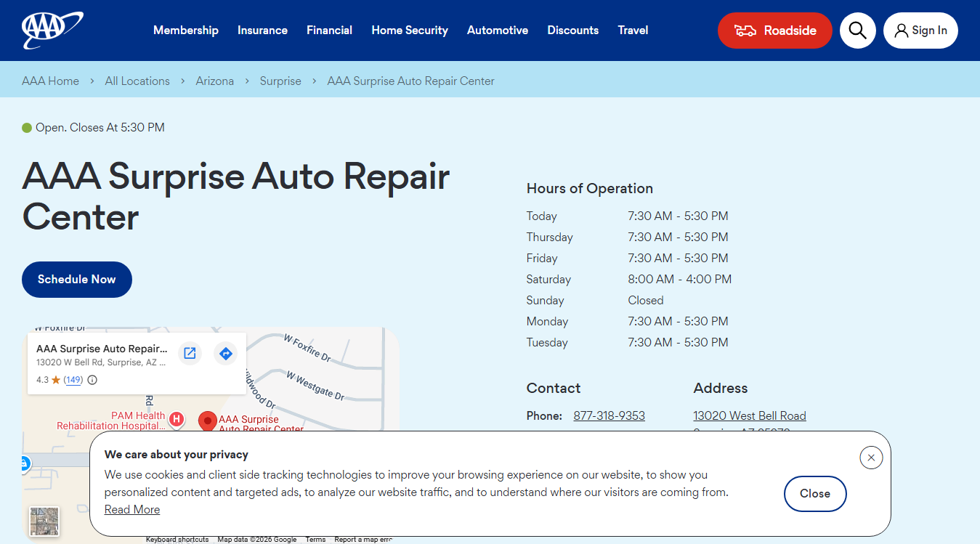Click the map directions arrow icon

tap(226, 353)
